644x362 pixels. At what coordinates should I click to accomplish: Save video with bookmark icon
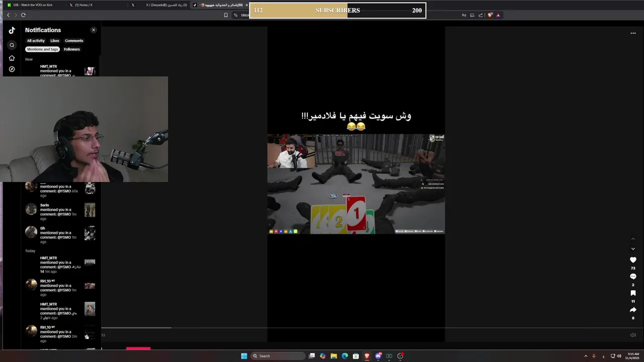click(633, 293)
